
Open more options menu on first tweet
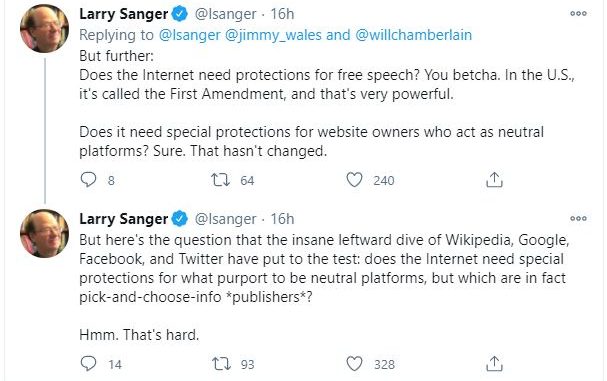pyautogui.click(x=578, y=14)
